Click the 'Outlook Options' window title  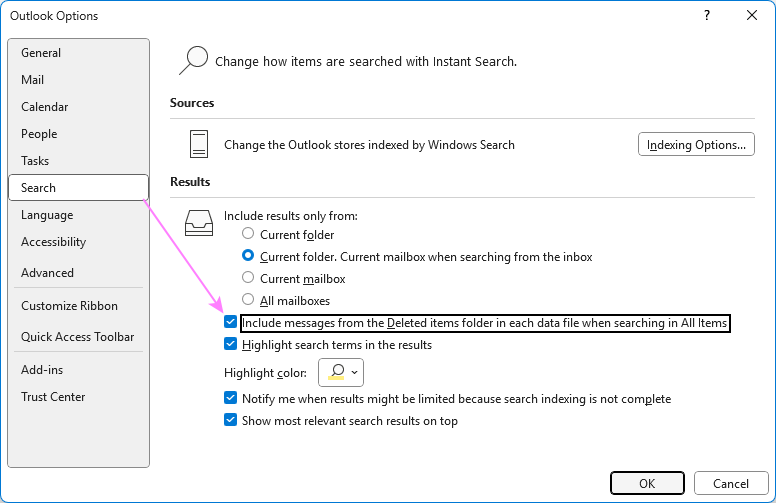pos(54,16)
